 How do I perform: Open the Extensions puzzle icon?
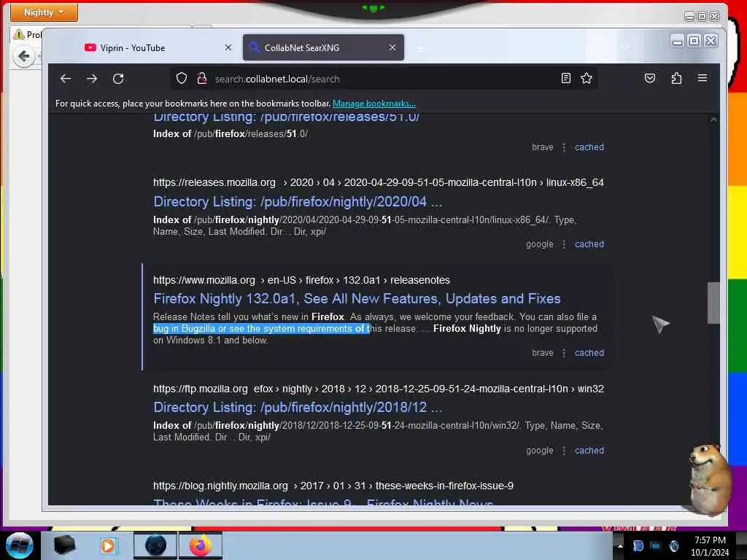pyautogui.click(x=676, y=78)
